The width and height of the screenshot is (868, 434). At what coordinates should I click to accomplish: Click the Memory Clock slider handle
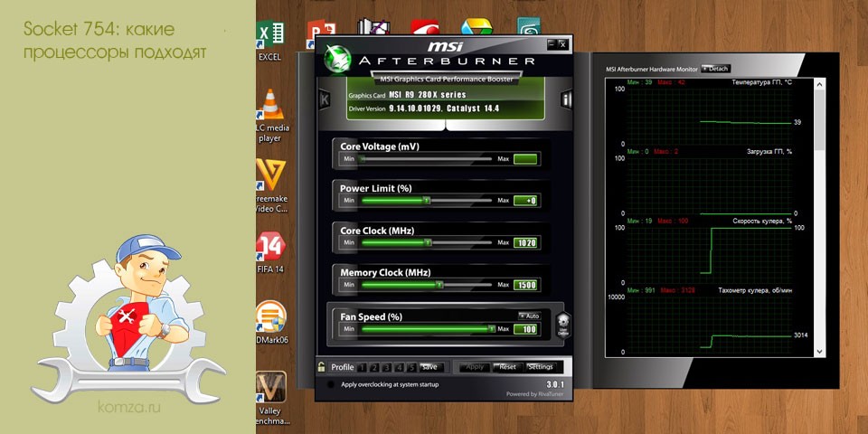(x=439, y=285)
